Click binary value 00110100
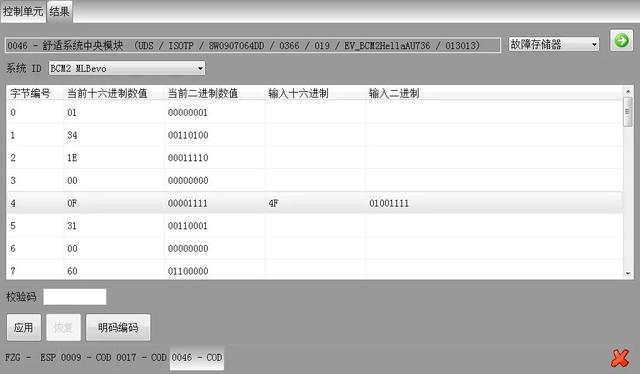The height and width of the screenshot is (374, 640). 188,135
